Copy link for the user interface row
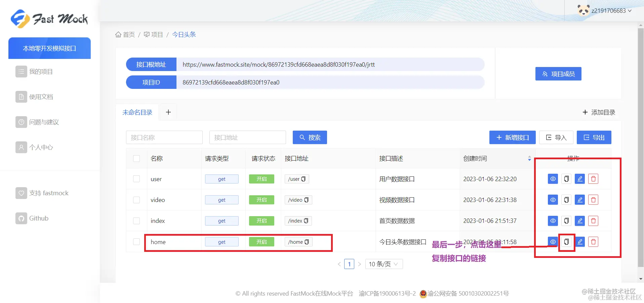 566,179
